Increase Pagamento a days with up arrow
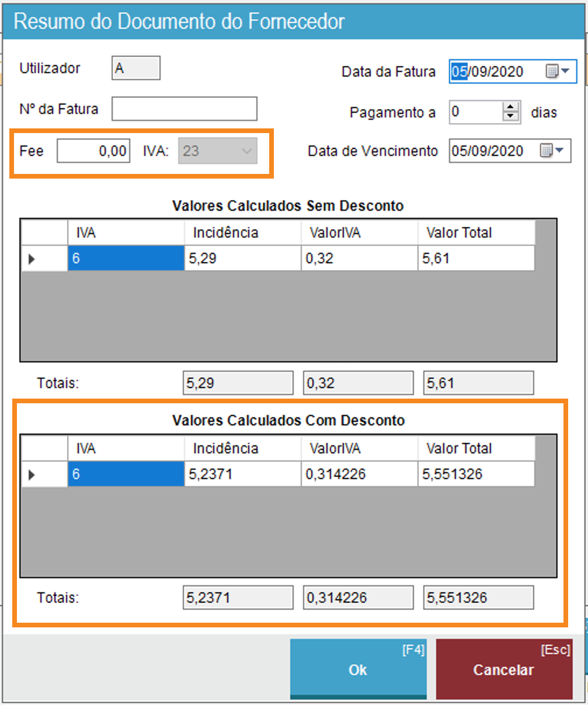Viewport: 588px width, 705px height. [511, 107]
